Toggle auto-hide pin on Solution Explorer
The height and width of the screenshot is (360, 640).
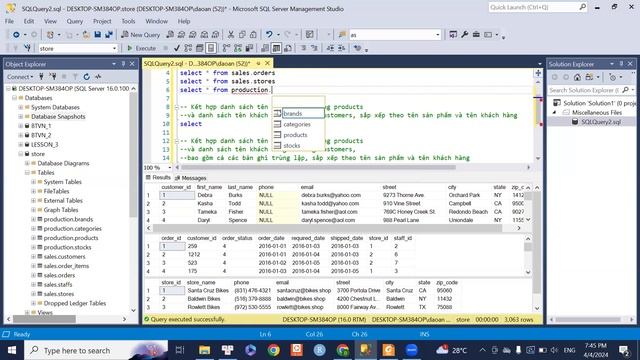click(x=621, y=64)
